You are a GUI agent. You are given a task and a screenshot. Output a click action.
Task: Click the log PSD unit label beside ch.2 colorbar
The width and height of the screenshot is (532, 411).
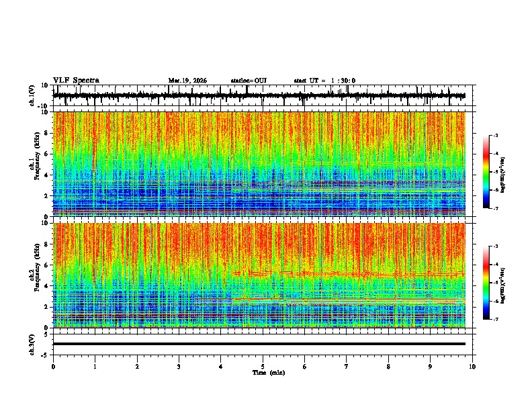(x=503, y=285)
